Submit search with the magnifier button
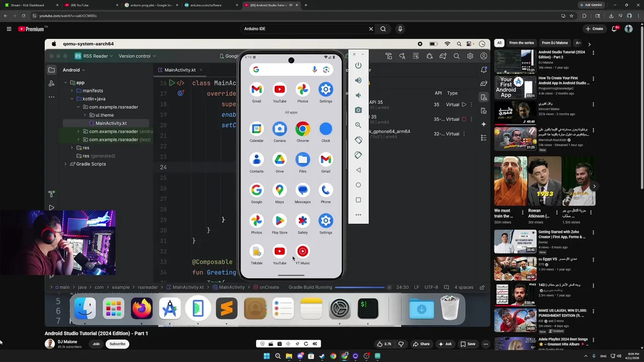Screen dimensions: 644x362 [x=383, y=29]
